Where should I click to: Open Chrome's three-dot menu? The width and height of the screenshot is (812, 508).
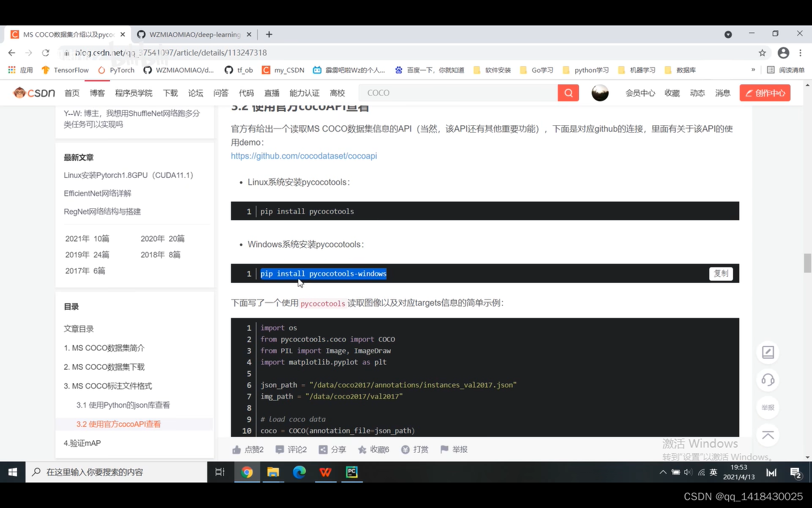800,52
